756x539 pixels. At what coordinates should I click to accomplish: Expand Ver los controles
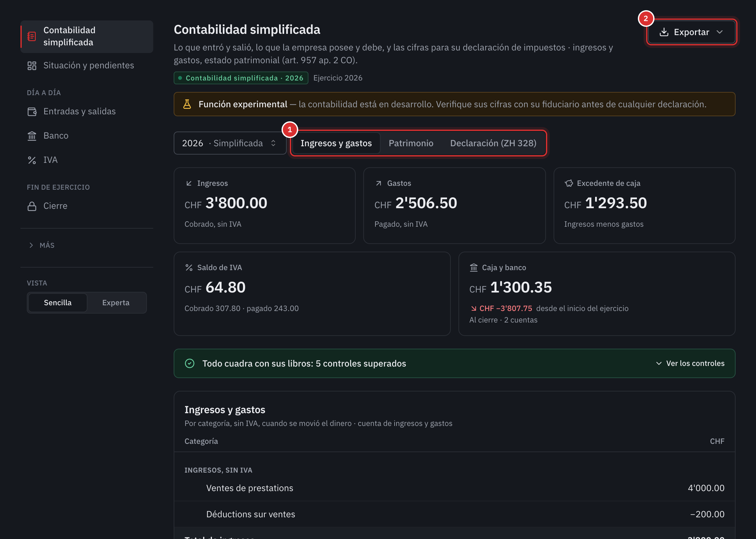point(690,363)
